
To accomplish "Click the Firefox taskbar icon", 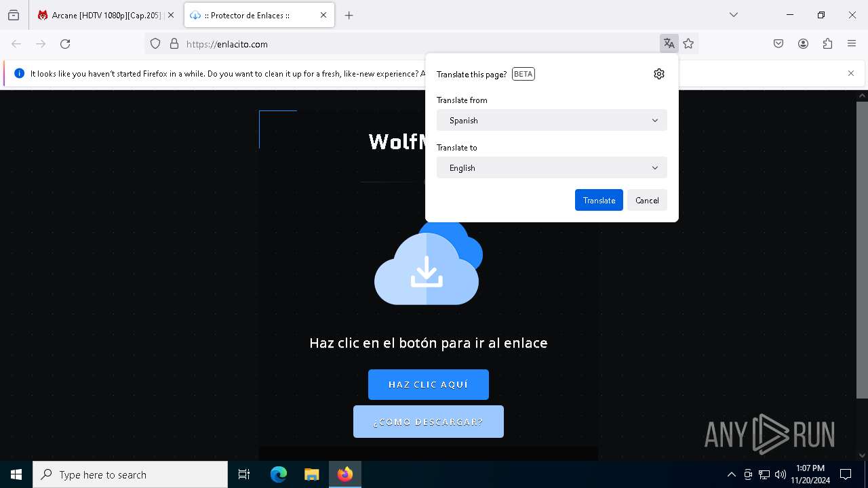I will coord(345,474).
